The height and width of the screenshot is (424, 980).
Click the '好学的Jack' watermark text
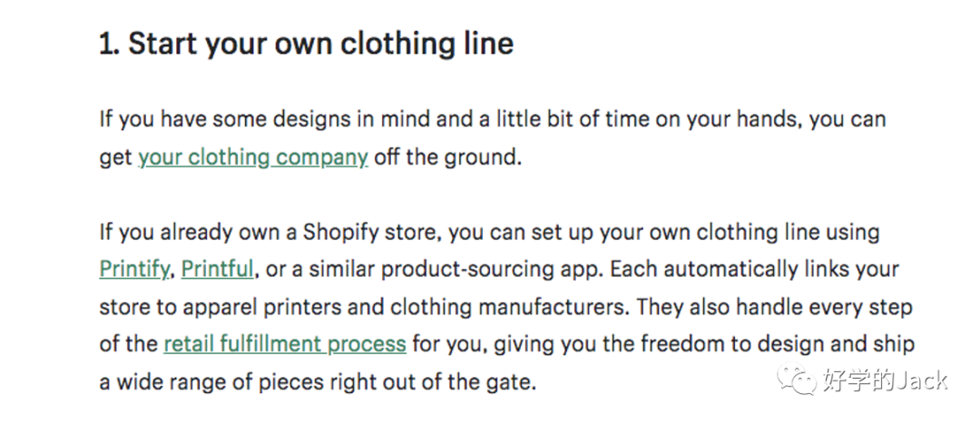[x=886, y=380]
